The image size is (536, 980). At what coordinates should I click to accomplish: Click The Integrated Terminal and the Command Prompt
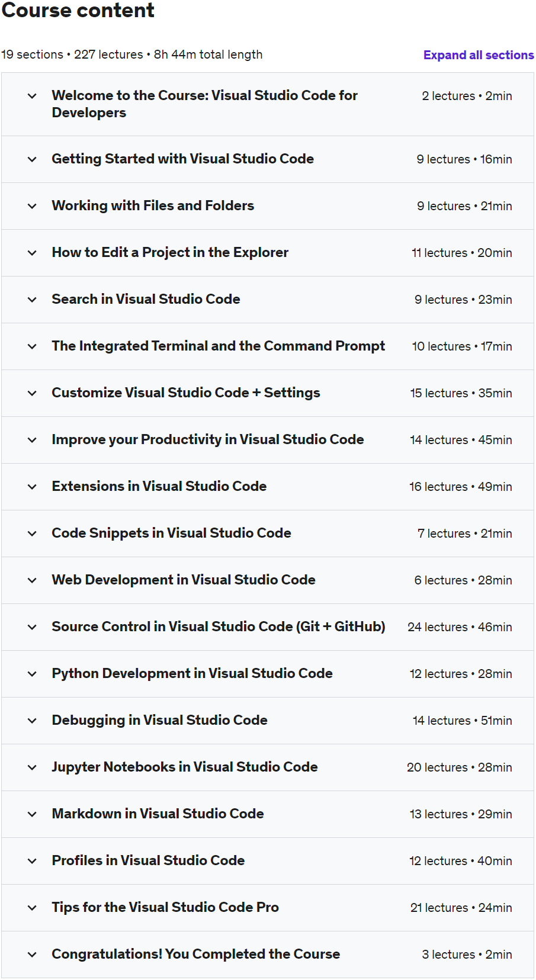coord(219,346)
